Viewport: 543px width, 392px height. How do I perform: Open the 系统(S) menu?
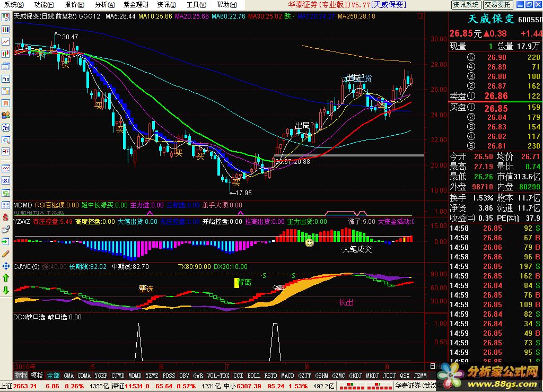pos(14,4)
